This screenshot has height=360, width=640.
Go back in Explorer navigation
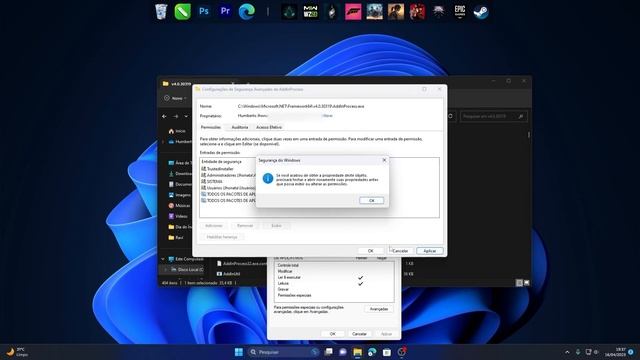point(164,116)
